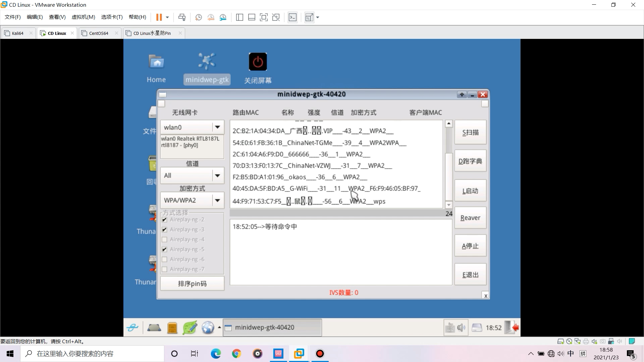Take a VM snapshot with the clock toolbar icon

coord(198,17)
